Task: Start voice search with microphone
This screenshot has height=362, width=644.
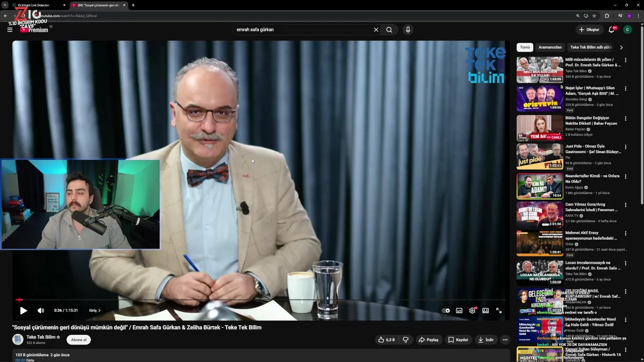Action: 408,30
